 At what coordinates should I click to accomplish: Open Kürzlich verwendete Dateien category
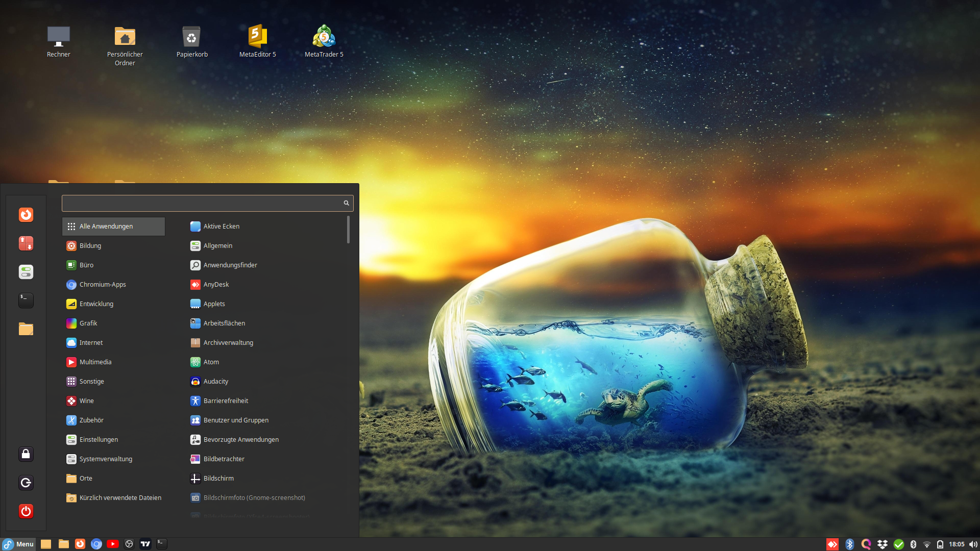tap(120, 497)
